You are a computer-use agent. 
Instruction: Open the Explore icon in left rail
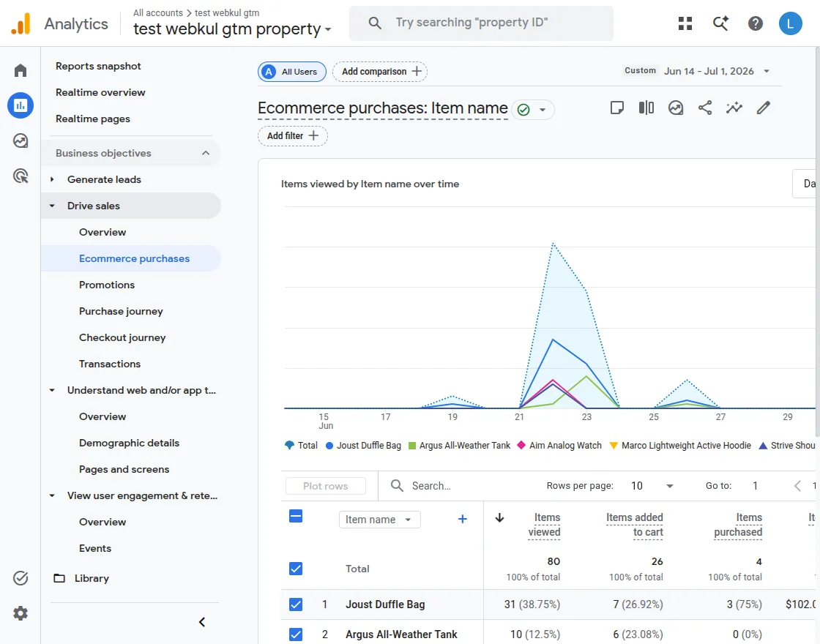20,141
